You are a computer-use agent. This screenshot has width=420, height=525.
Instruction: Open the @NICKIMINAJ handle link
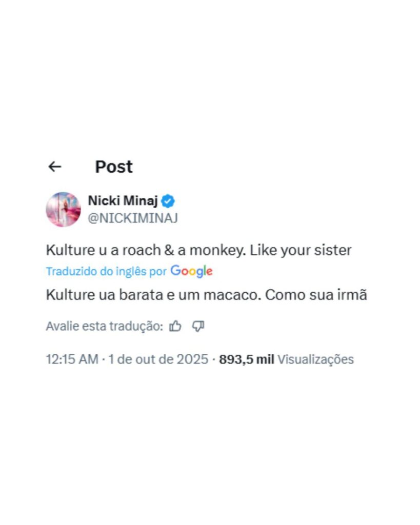coord(133,218)
